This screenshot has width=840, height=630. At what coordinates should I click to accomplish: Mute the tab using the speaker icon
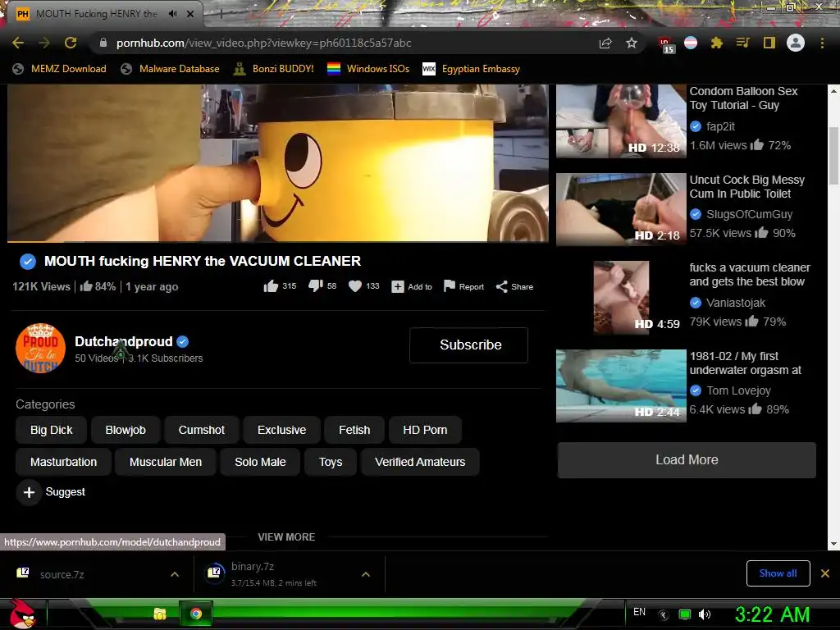pyautogui.click(x=172, y=14)
